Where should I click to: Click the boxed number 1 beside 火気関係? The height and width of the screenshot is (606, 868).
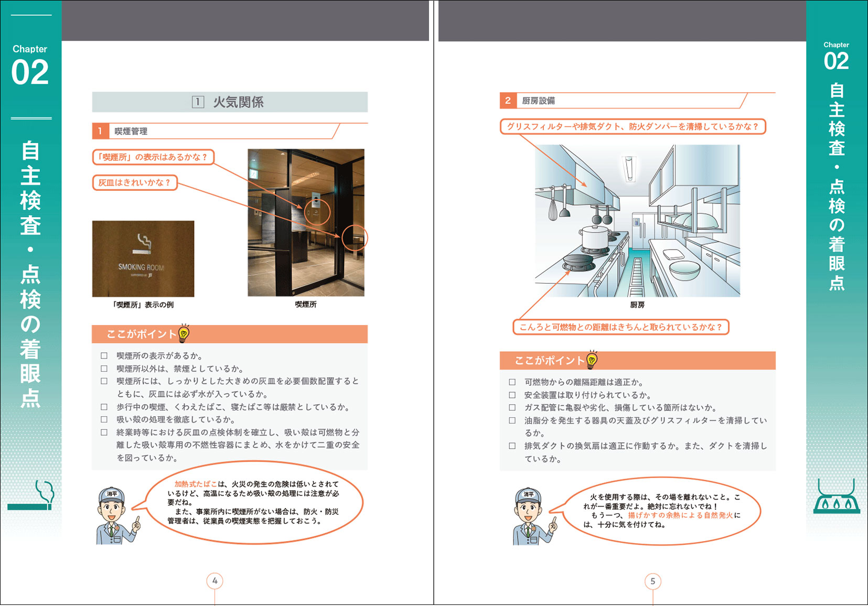pyautogui.click(x=198, y=102)
